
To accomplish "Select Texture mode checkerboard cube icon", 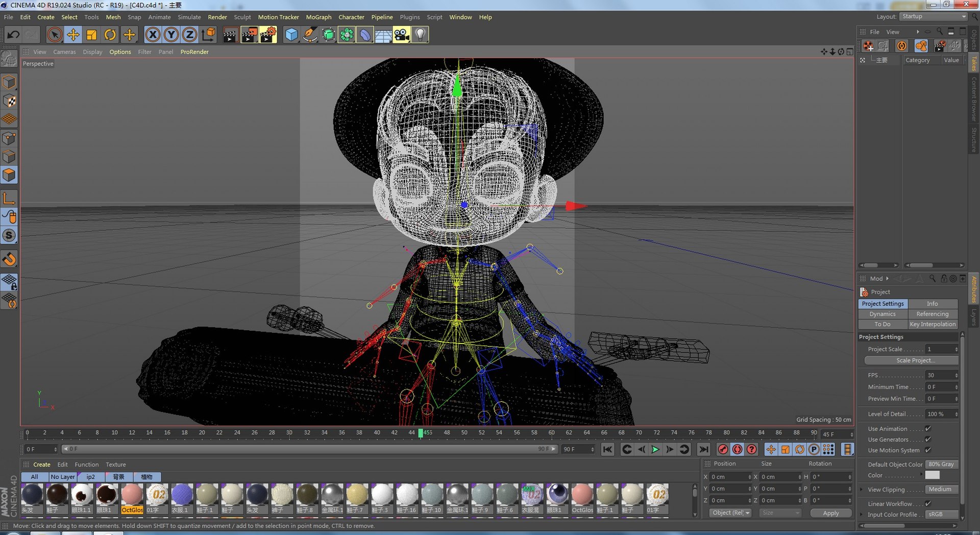I will (x=9, y=101).
